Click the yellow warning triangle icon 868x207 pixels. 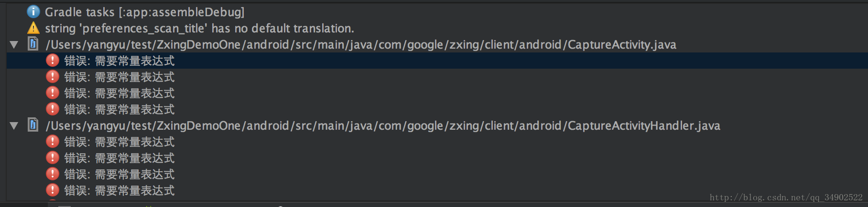tap(33, 28)
